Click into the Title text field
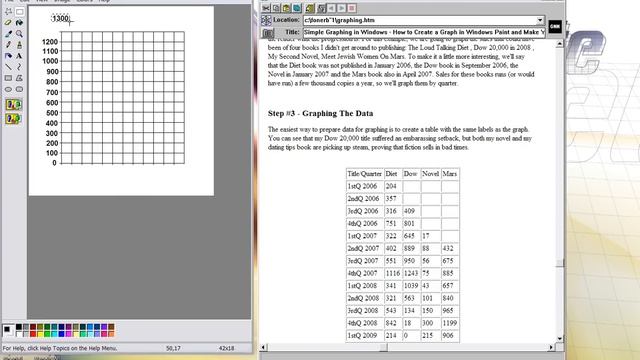 tap(424, 32)
